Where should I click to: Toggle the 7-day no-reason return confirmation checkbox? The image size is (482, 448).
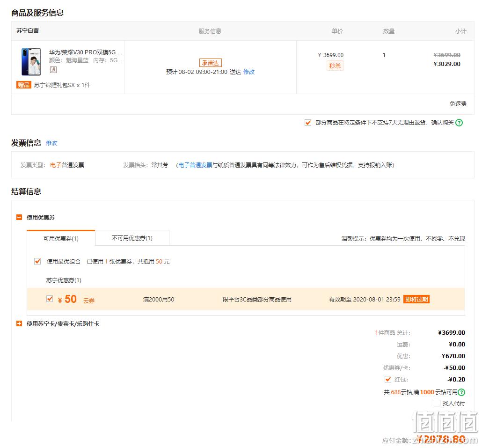tap(308, 123)
